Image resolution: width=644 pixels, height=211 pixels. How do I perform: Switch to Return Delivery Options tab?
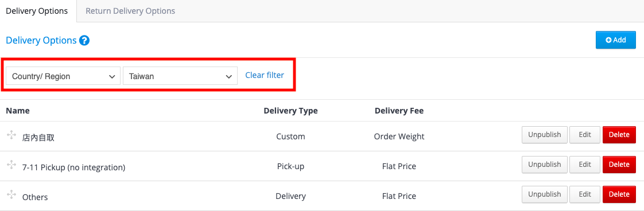pos(130,11)
